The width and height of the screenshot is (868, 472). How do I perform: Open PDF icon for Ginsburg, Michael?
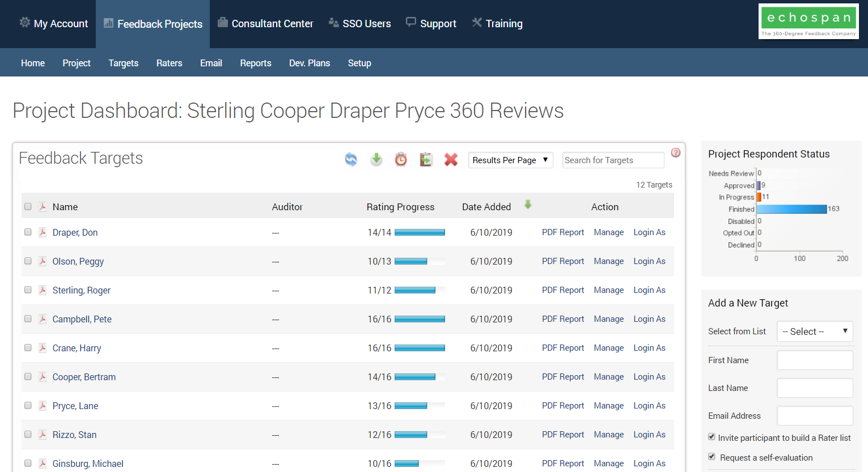pyautogui.click(x=43, y=463)
